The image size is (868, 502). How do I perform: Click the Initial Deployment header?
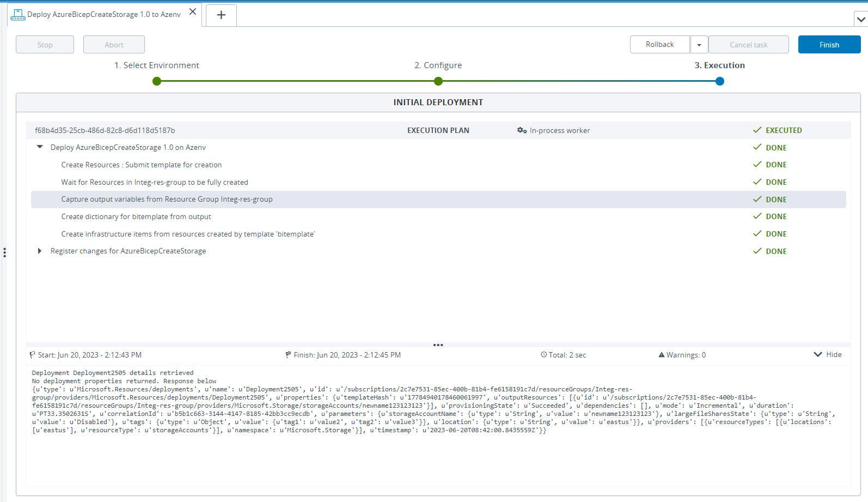pyautogui.click(x=438, y=102)
